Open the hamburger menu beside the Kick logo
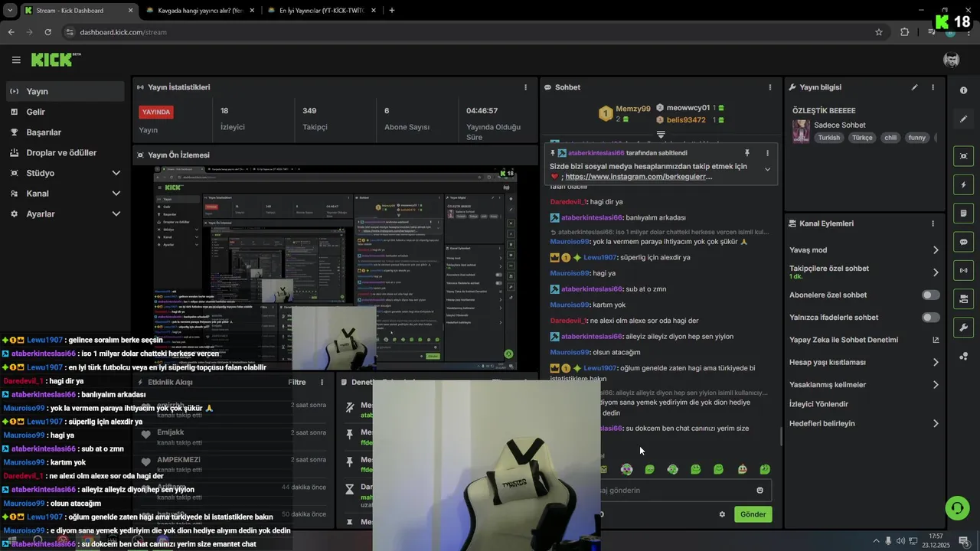 click(x=16, y=60)
